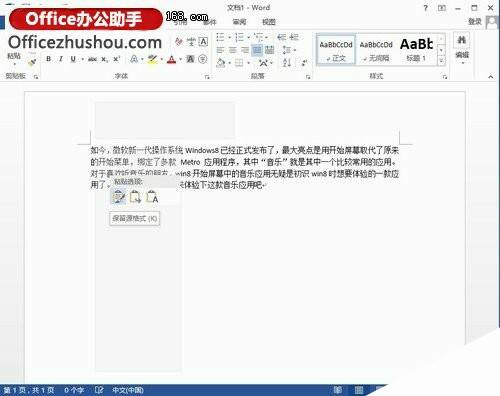Click the Text Effects outlined A icon
The width and height of the screenshot is (500, 396).
[134, 59]
